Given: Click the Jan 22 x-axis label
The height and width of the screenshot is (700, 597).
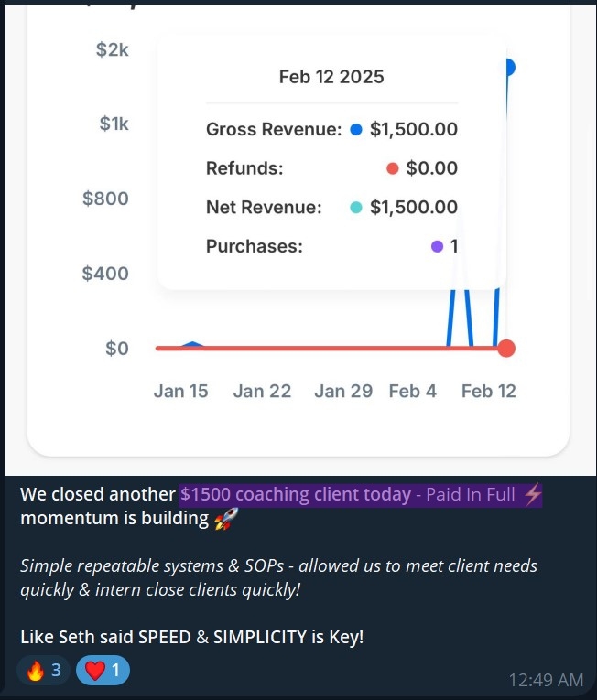Looking at the screenshot, I should 262,392.
